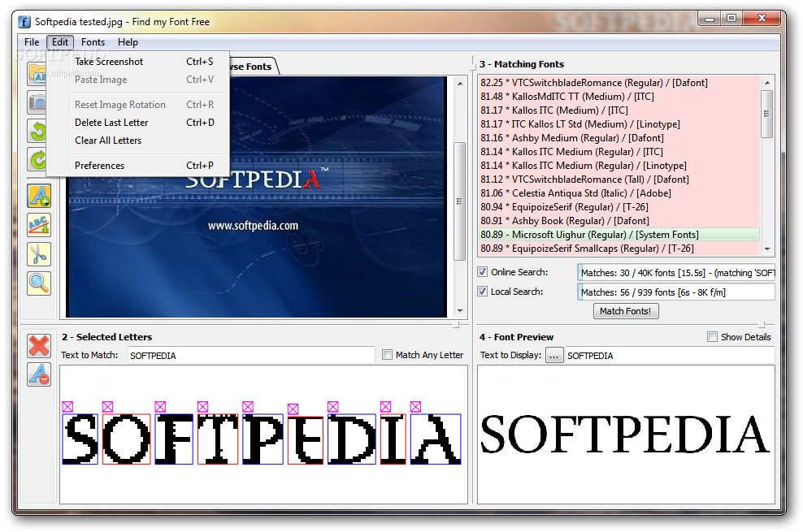Enable the Match Any Letter checkbox
This screenshot has width=803, height=532.
(x=388, y=354)
